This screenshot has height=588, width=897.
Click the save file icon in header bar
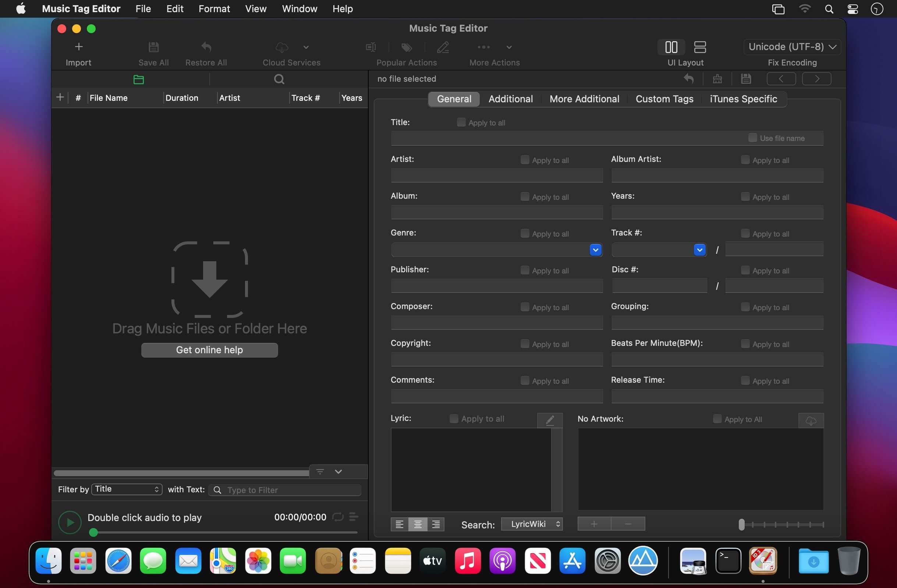[x=745, y=79]
